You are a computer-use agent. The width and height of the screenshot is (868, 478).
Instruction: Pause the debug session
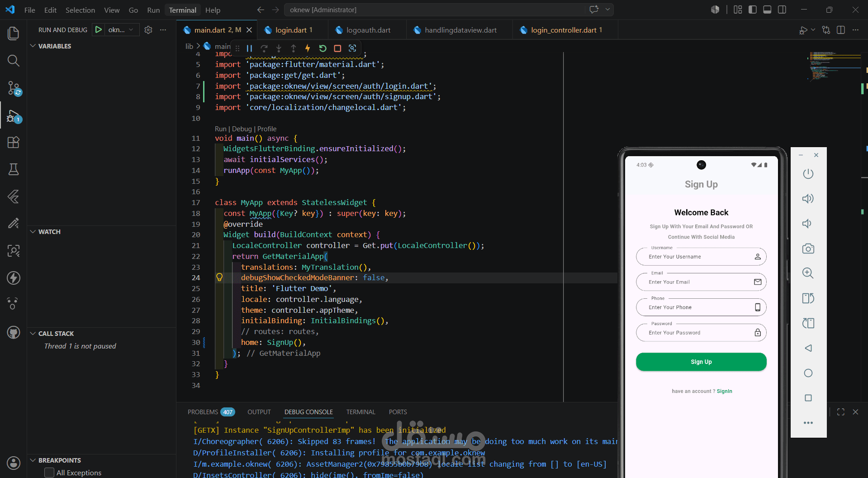pos(249,48)
